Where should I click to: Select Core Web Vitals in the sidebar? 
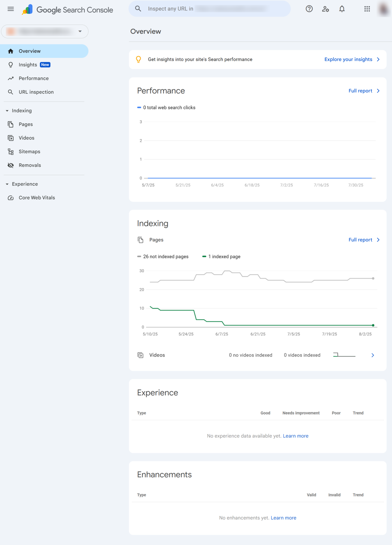(x=37, y=198)
